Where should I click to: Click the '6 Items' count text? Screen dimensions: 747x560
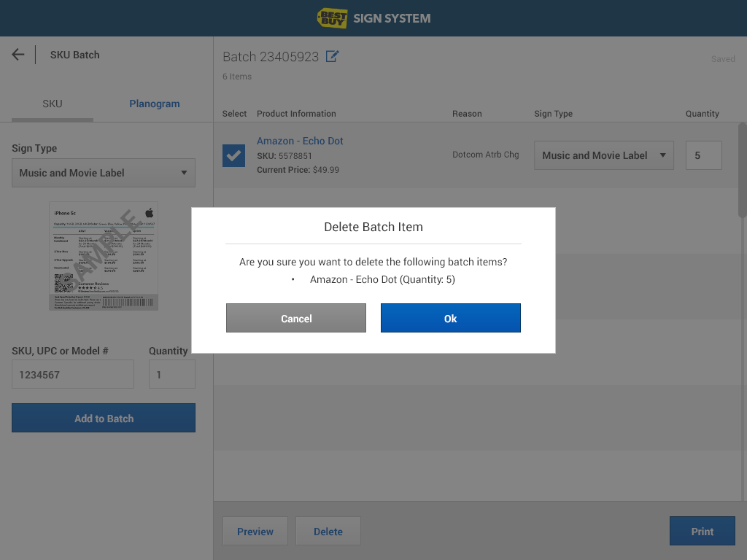(237, 77)
